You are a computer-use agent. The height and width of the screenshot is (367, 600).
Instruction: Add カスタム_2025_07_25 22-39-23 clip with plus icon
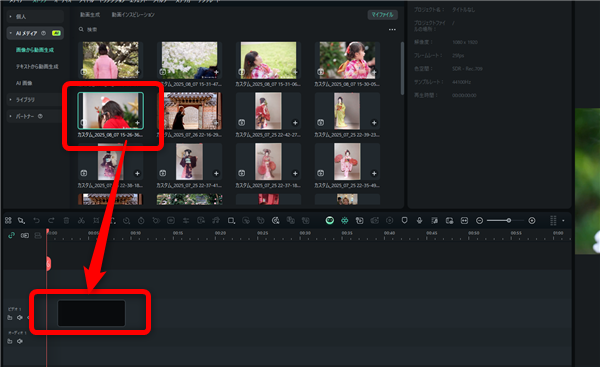(374, 123)
